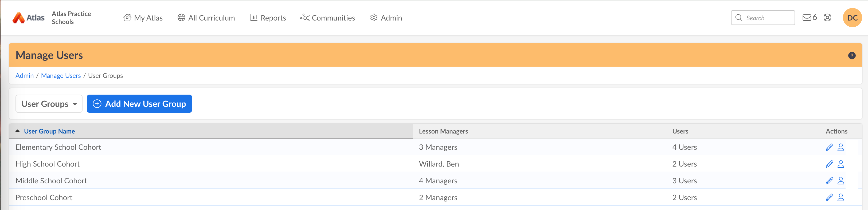This screenshot has width=868, height=210.
Task: Click the Atlas Practice Schools title
Action: (71, 18)
